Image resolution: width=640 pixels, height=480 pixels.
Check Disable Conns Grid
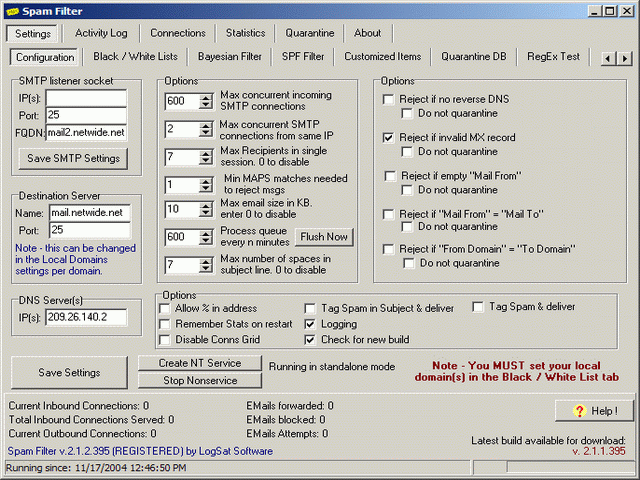pyautogui.click(x=165, y=340)
